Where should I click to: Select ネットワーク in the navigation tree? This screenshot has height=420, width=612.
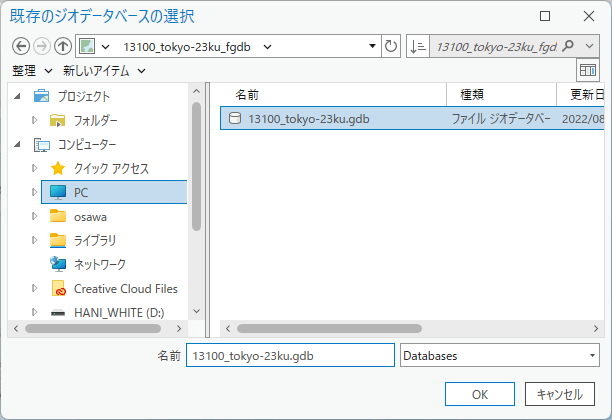click(x=100, y=264)
